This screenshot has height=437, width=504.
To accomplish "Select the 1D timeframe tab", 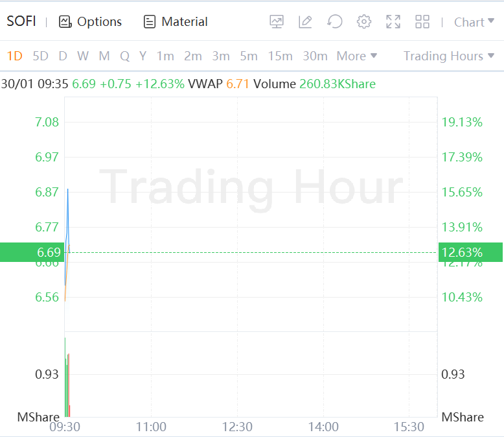I will point(14,56).
